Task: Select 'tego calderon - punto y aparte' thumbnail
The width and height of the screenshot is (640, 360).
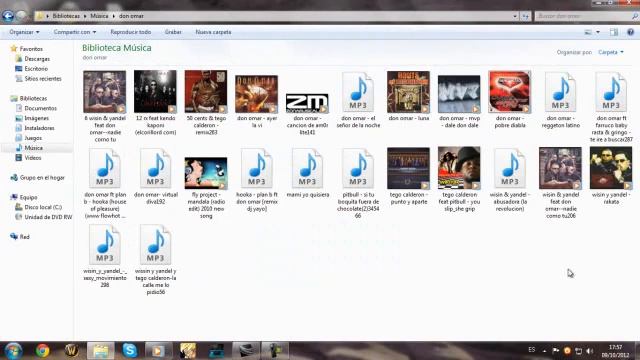Action: pyautogui.click(x=409, y=168)
